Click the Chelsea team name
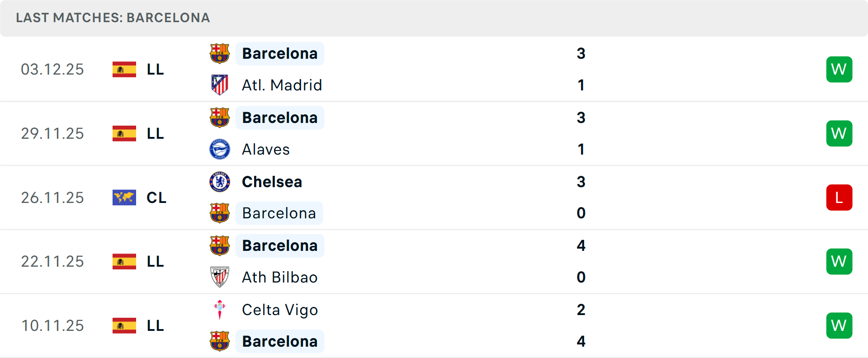This screenshot has width=868, height=358. point(272,182)
